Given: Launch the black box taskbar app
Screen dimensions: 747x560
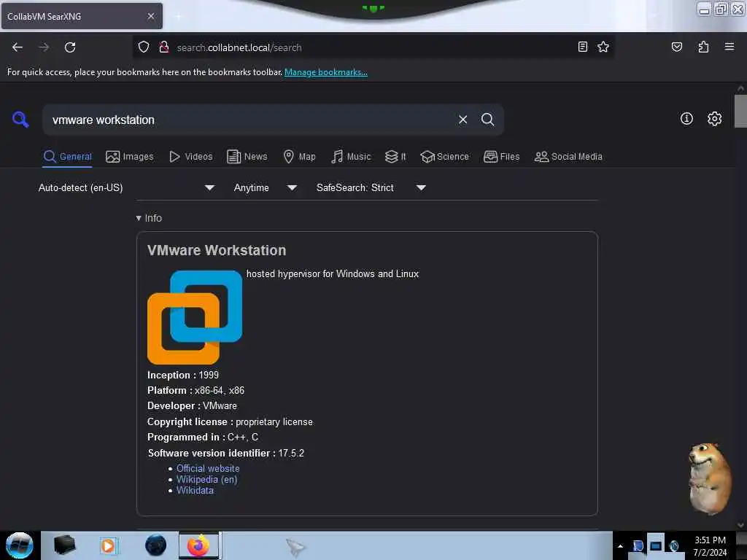Looking at the screenshot, I should pyautogui.click(x=64, y=545).
